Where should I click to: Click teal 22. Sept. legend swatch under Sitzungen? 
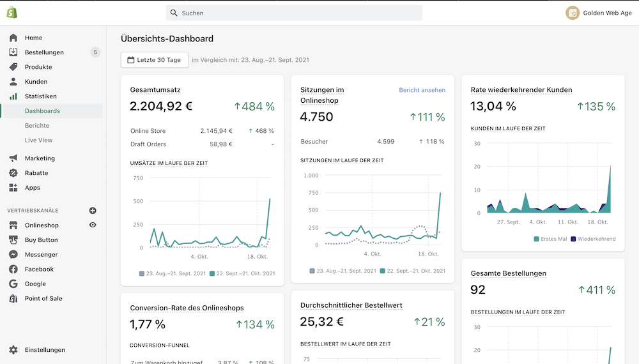[x=382, y=271]
